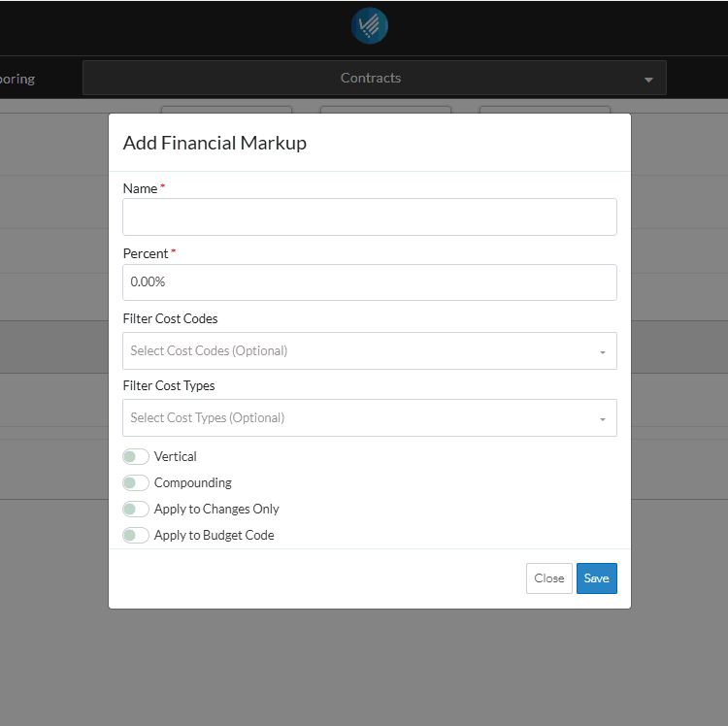The image size is (728, 726).
Task: Click the Cost Codes dropdown arrow icon
Action: [x=602, y=352]
